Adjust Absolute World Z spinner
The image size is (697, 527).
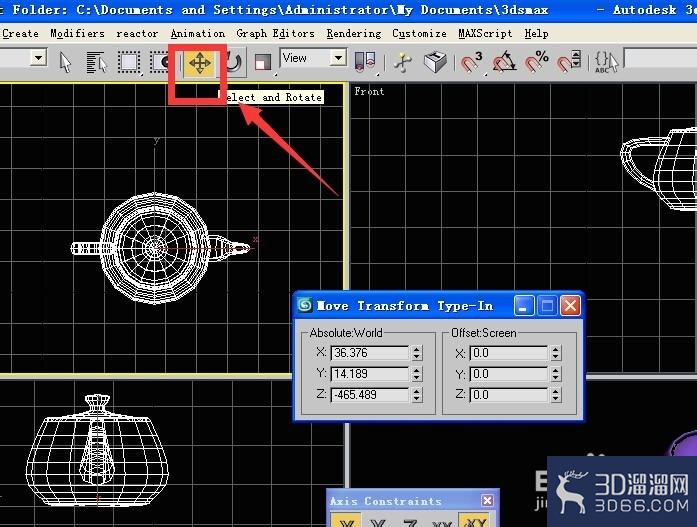(x=416, y=395)
